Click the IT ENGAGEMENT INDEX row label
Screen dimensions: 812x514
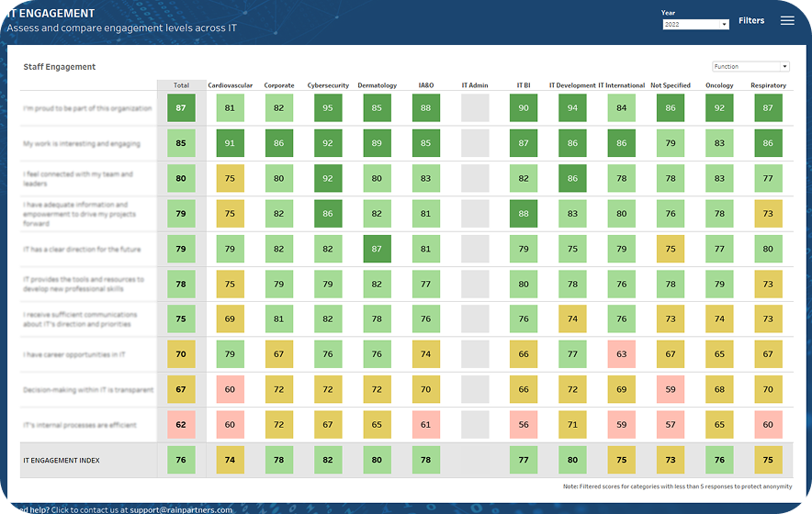(60, 460)
